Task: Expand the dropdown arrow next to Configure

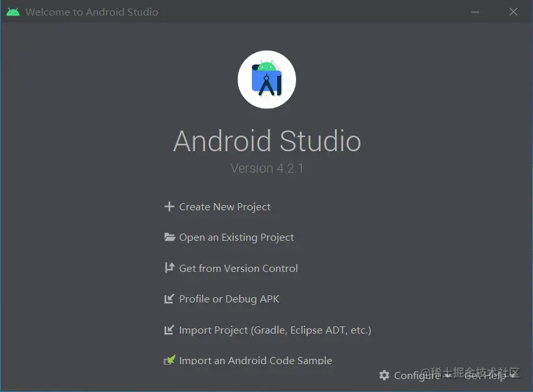Action: click(x=446, y=375)
